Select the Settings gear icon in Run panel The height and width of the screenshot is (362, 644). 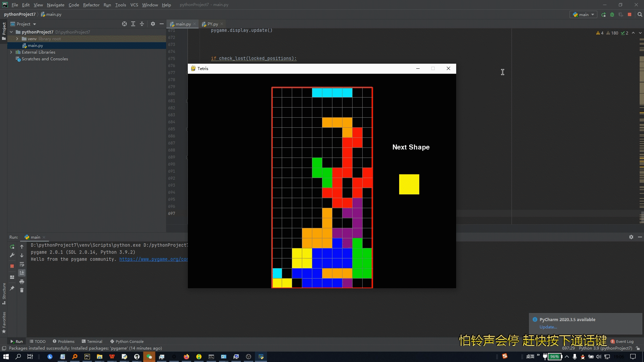tap(631, 237)
